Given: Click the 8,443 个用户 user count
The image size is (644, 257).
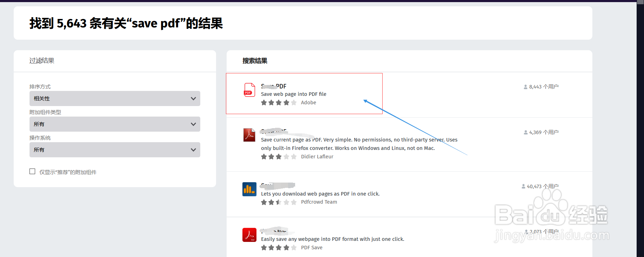Looking at the screenshot, I should [541, 87].
